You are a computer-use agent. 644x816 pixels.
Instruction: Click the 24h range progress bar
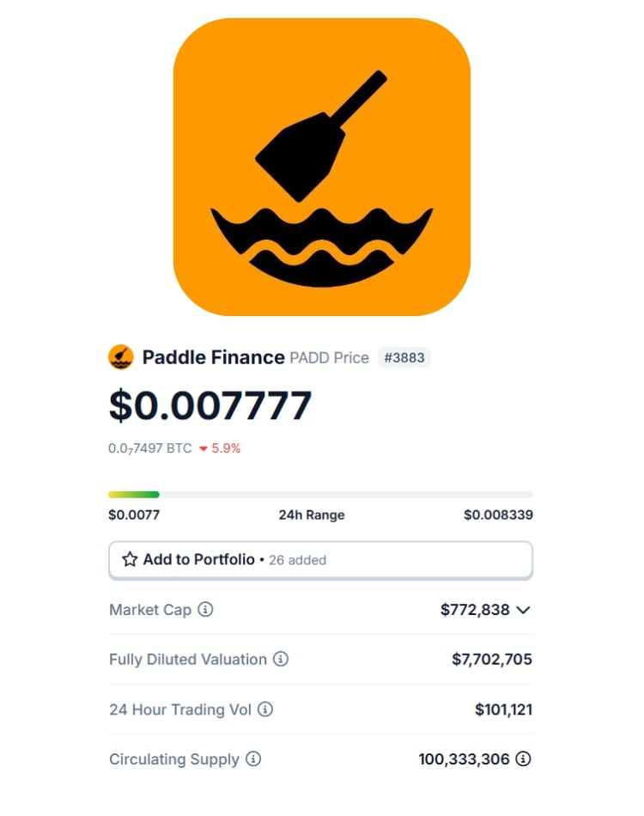click(x=320, y=495)
